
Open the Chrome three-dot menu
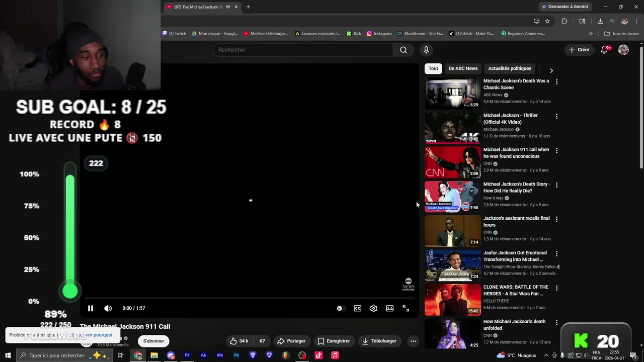click(635, 21)
